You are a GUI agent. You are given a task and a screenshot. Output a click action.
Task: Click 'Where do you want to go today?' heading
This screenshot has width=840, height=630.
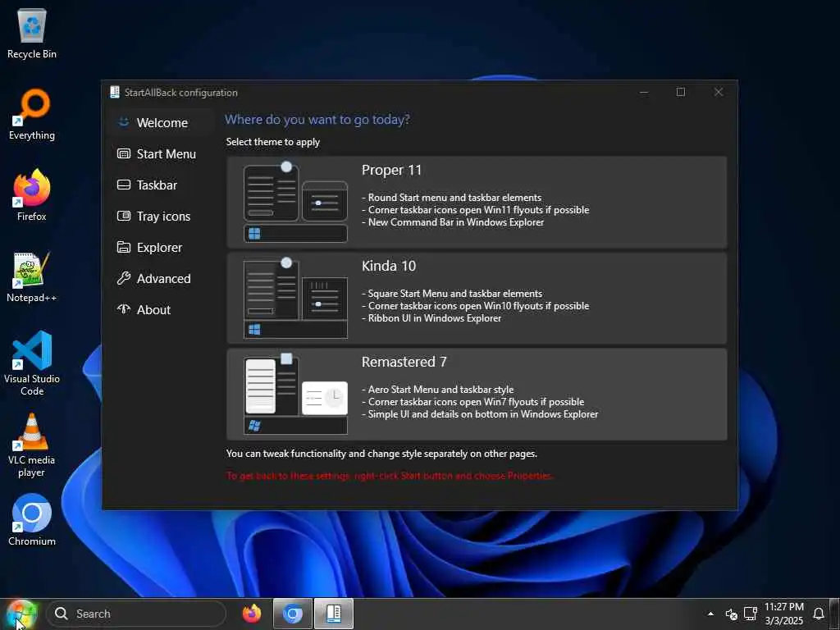(x=317, y=120)
